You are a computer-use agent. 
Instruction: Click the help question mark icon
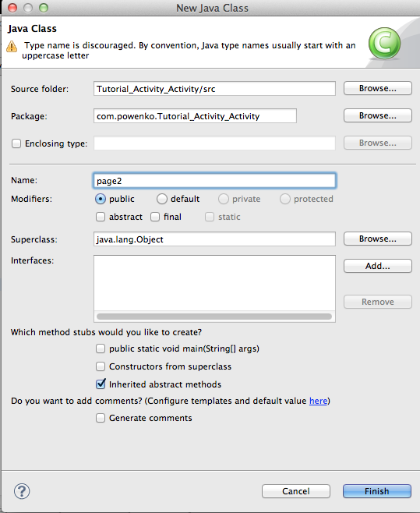[x=22, y=491]
